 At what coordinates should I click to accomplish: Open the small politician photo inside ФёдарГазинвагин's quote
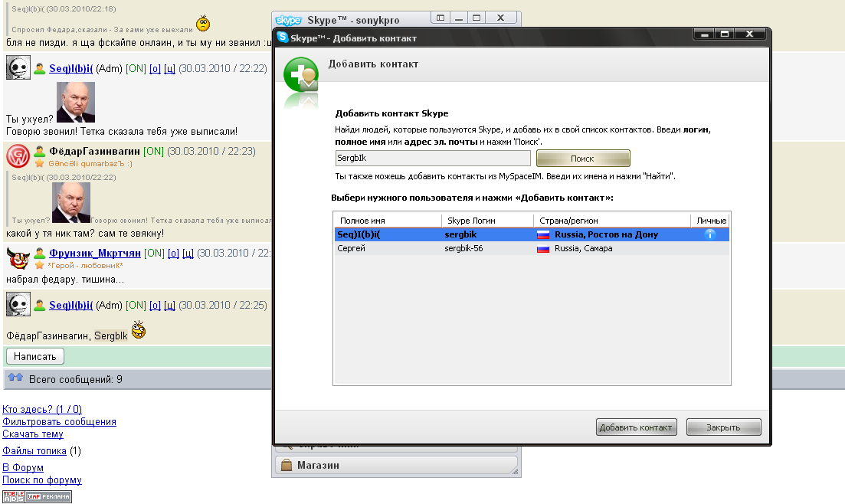71,203
